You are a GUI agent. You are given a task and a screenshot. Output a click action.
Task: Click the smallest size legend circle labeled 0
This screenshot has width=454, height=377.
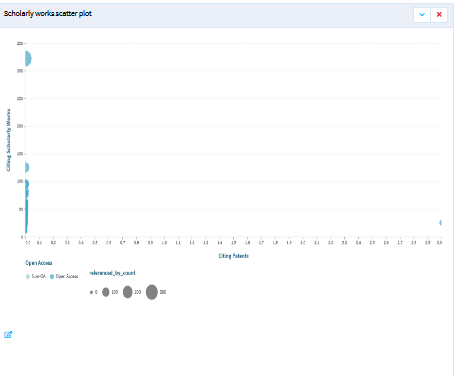[x=91, y=292]
